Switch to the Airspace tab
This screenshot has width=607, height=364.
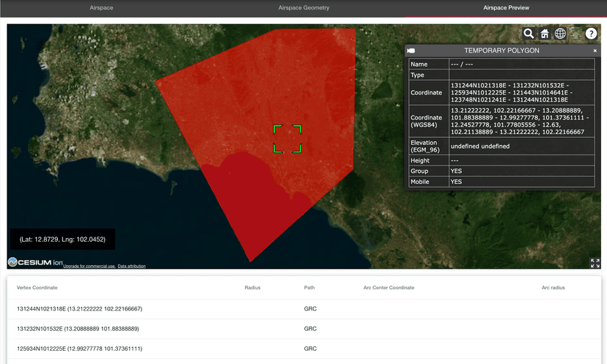(x=101, y=8)
